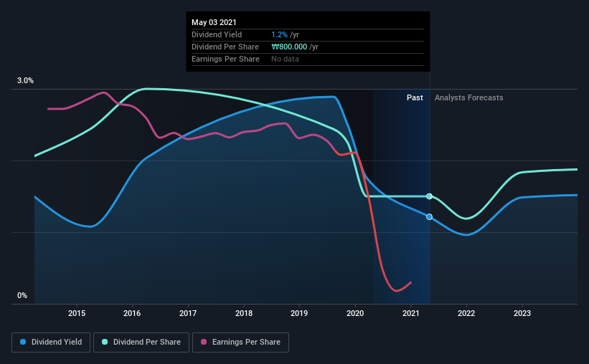This screenshot has width=589, height=364.
Task: Click the 1.2% dividend yield value
Action: pyautogui.click(x=279, y=34)
